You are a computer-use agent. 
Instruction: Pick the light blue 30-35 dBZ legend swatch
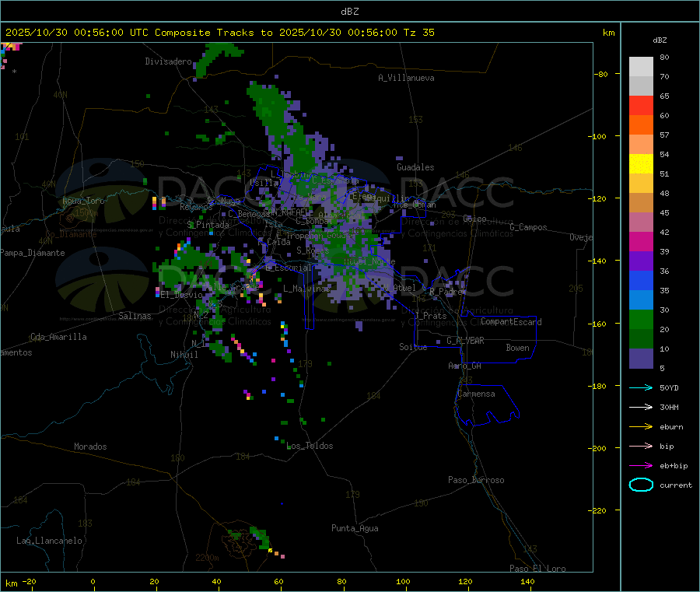click(x=641, y=300)
